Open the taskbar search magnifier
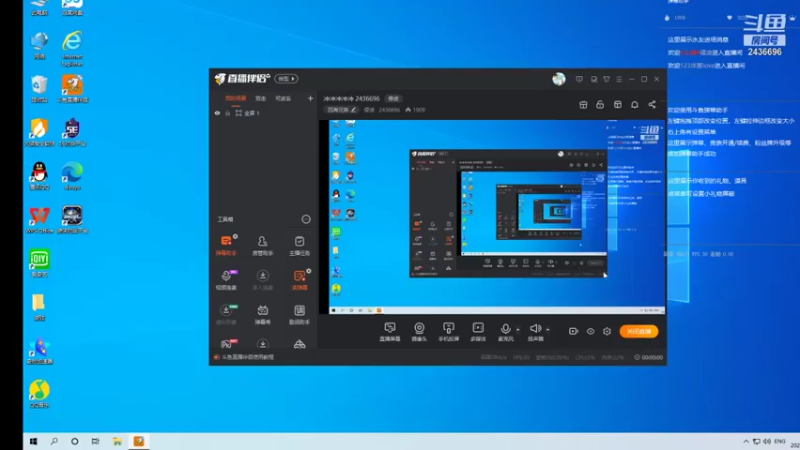 click(x=54, y=441)
